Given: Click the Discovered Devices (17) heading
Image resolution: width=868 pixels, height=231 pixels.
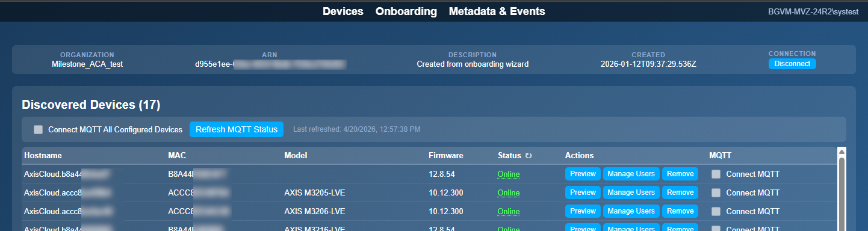Looking at the screenshot, I should click(x=91, y=105).
